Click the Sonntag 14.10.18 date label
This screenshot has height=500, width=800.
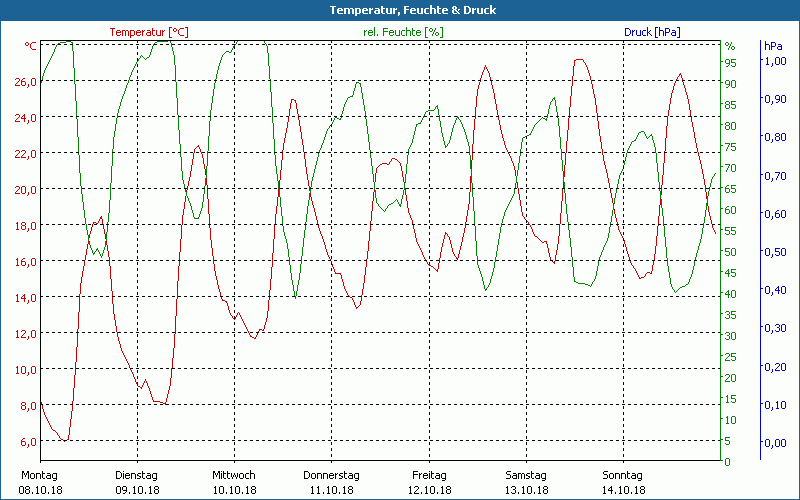click(624, 482)
